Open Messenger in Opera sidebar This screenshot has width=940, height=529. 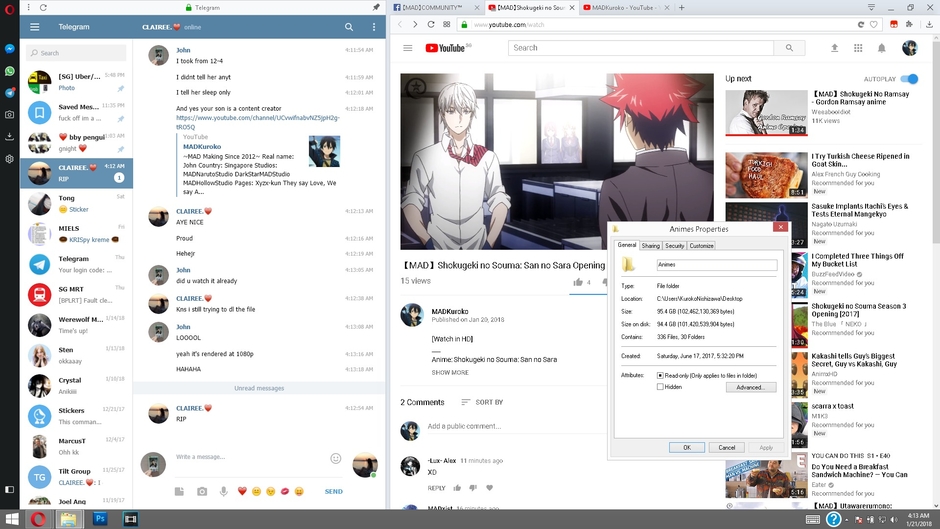coord(10,49)
